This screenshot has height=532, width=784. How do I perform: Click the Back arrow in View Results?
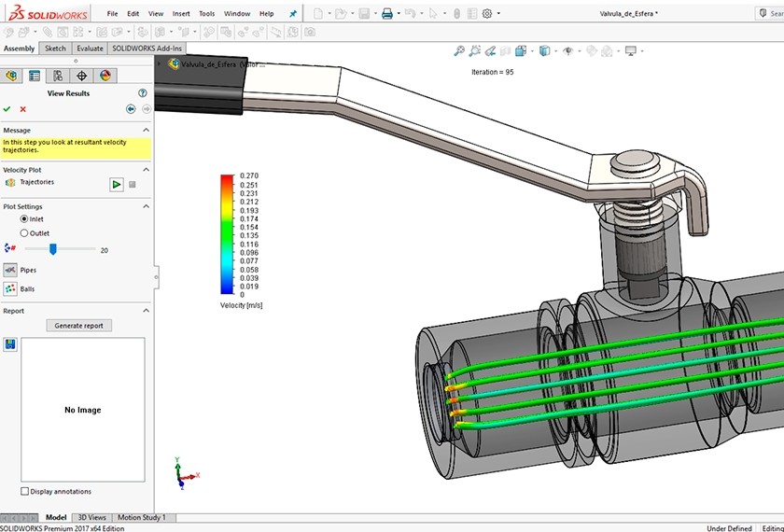(131, 109)
